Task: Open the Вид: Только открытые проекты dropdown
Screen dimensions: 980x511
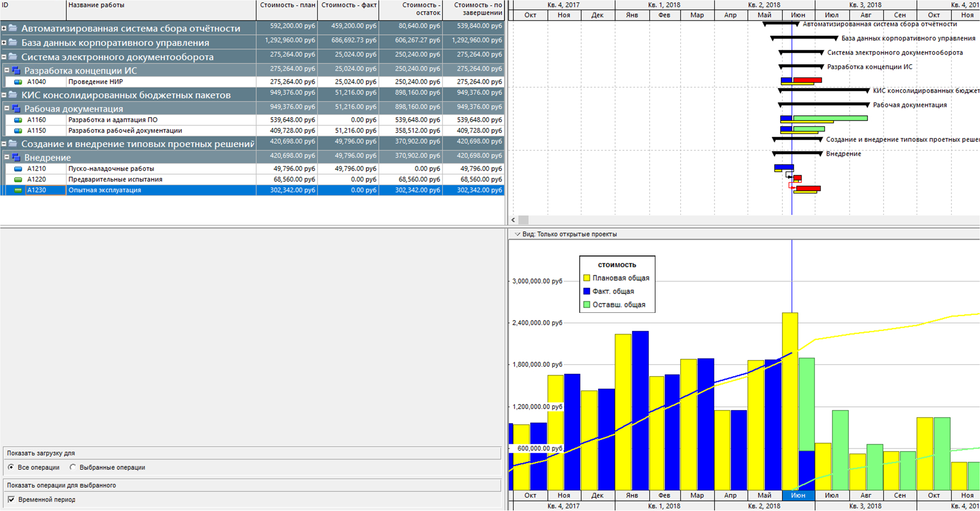Action: tap(517, 234)
